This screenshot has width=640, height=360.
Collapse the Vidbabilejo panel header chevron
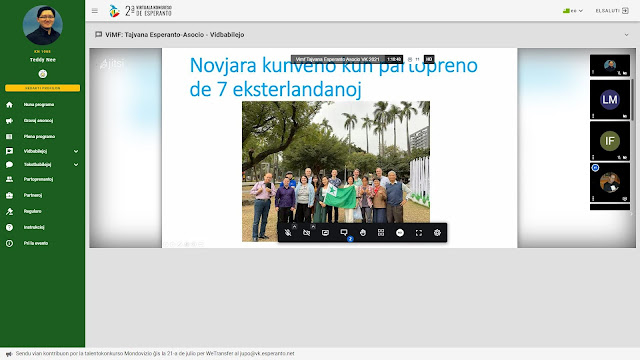627,35
